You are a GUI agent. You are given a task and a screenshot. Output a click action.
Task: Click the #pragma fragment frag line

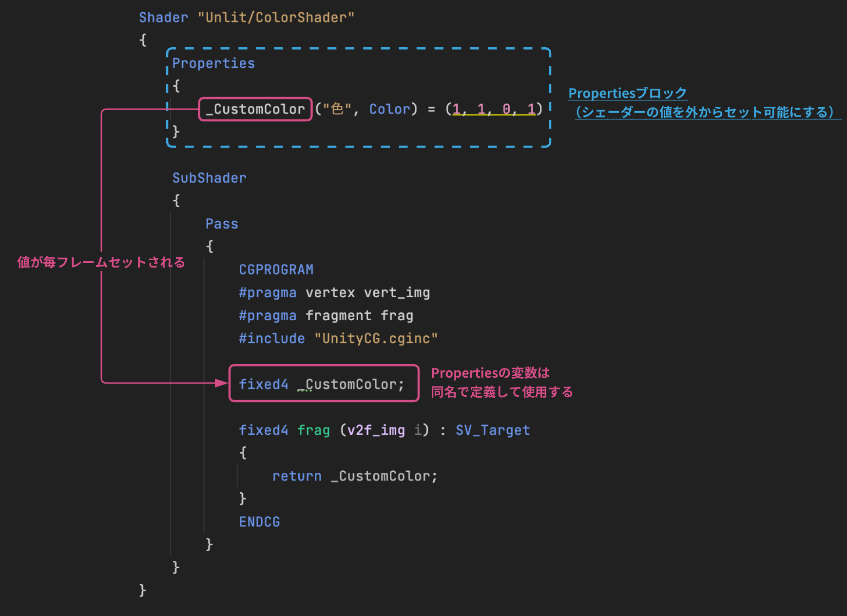pos(326,316)
